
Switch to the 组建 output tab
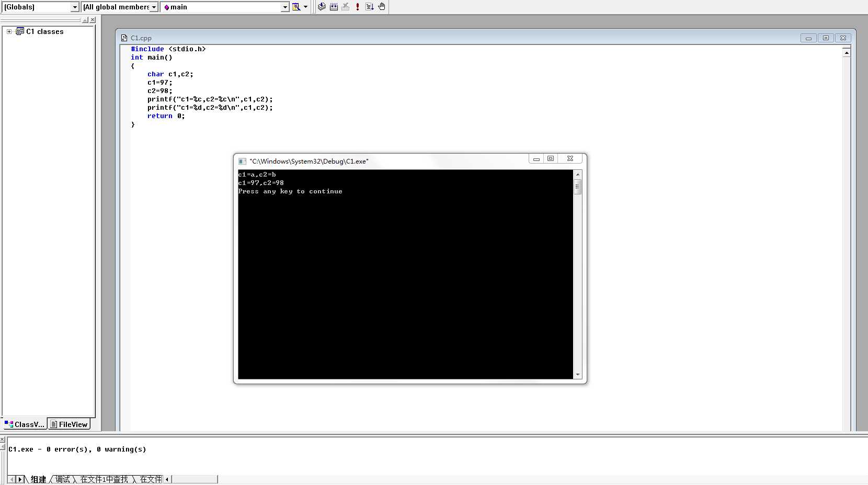pos(38,479)
